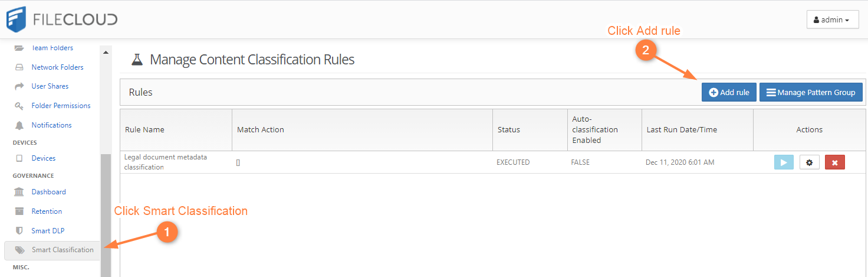Go to Team Folders in sidebar
Screen dimensions: 868x277
tap(52, 48)
